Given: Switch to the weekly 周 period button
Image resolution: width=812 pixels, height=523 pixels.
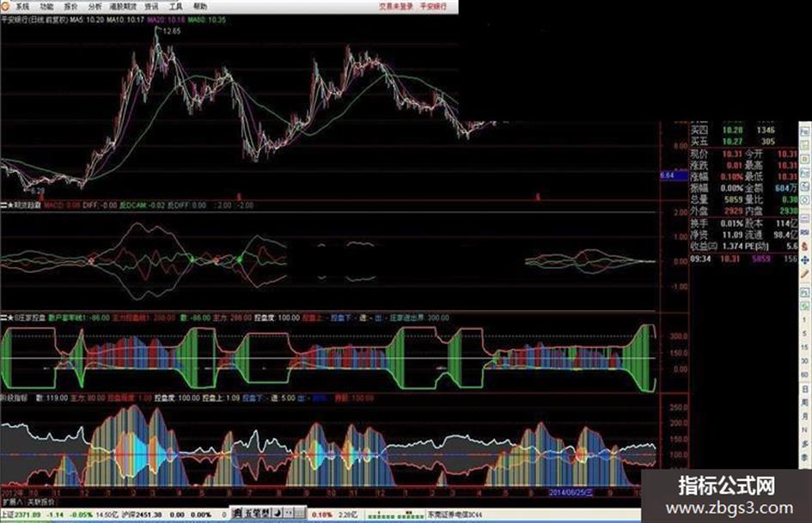Looking at the screenshot, I should (805, 402).
